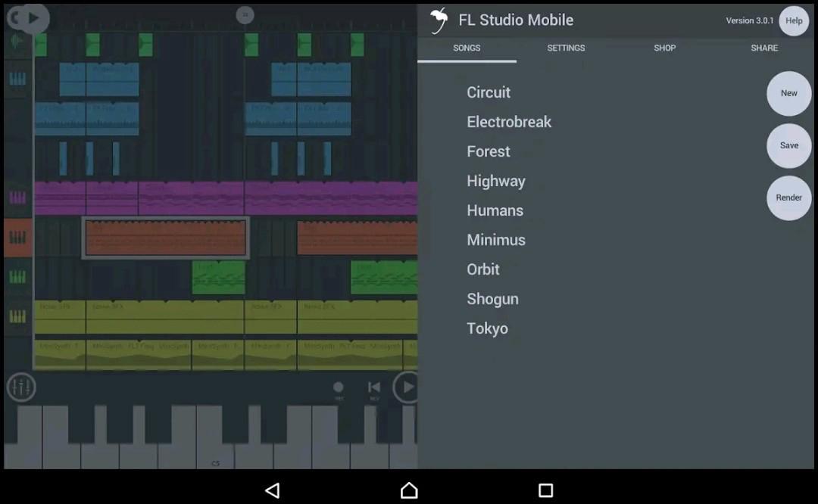818x504 pixels.
Task: Click the Help button
Action: pos(793,20)
